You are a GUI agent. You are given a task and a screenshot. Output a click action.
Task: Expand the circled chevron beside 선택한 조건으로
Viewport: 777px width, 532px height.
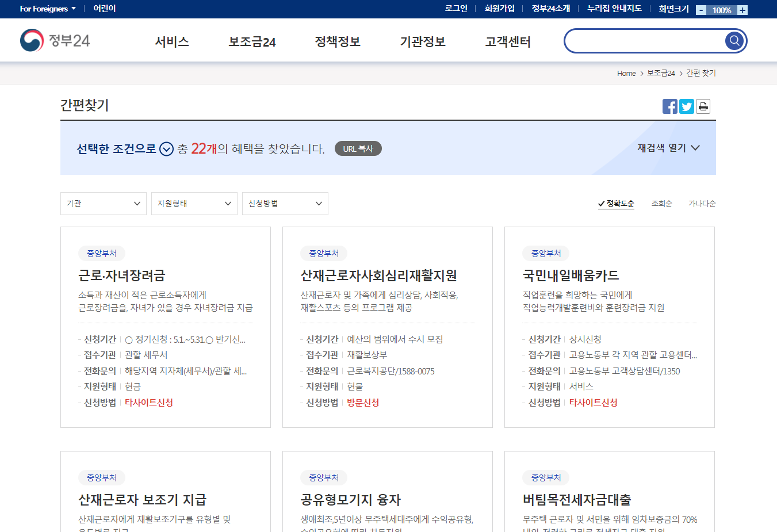pos(166,148)
